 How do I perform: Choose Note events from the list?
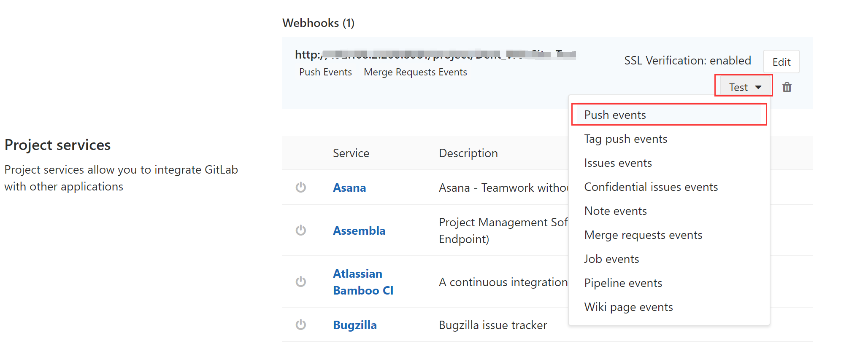click(x=615, y=211)
